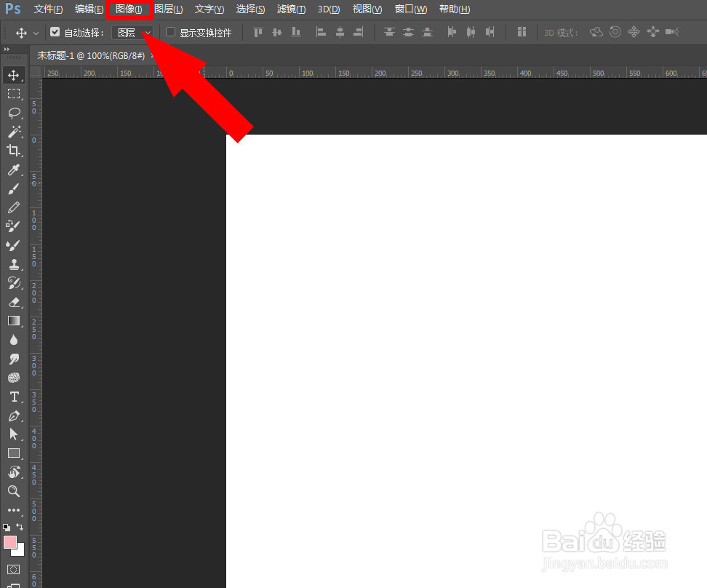This screenshot has height=588, width=707.
Task: Open the 图层 auto-select dropdown
Action: 132,33
